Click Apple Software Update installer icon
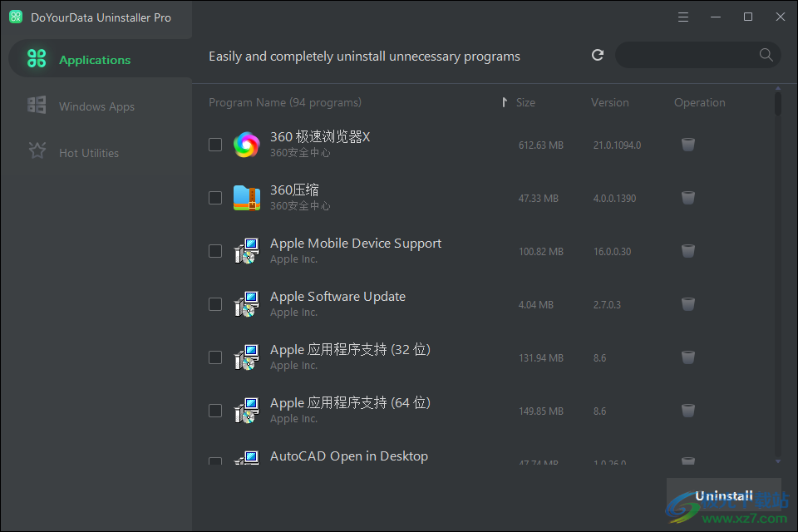Screen dimensions: 798x532 tap(247, 304)
